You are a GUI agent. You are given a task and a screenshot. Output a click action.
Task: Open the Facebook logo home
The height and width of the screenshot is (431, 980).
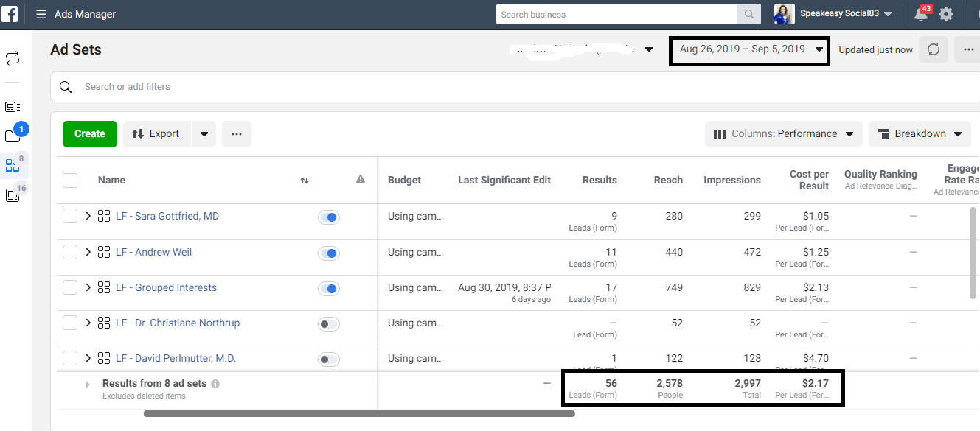pos(10,14)
